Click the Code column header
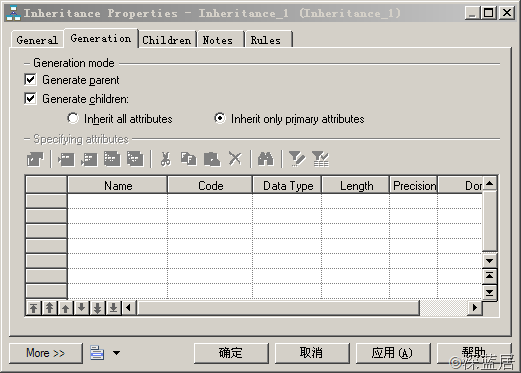 pyautogui.click(x=210, y=185)
